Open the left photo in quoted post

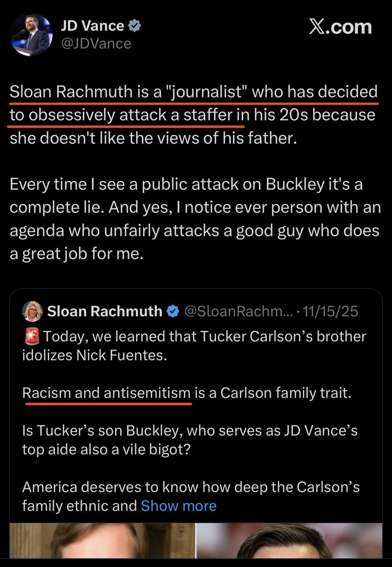[x=102, y=545]
